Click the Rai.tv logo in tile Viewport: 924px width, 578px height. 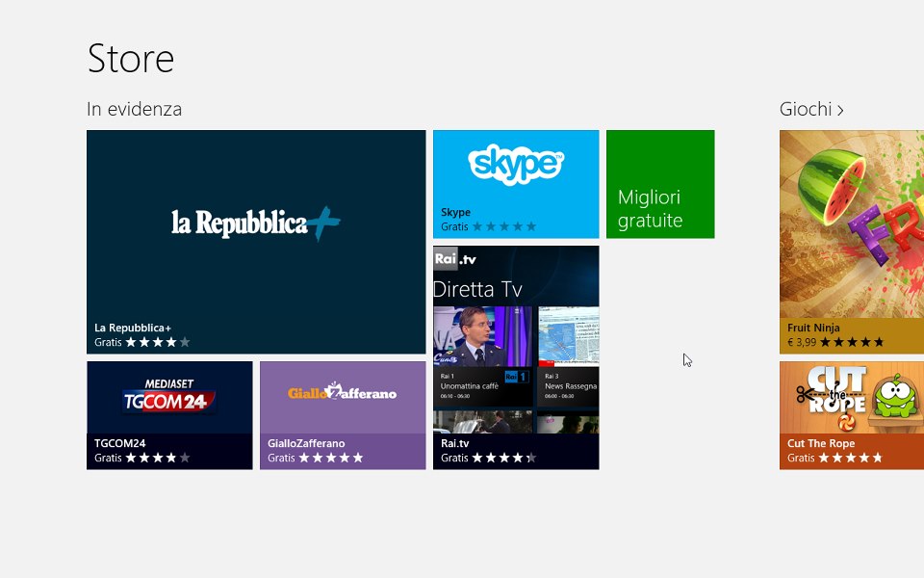(x=455, y=258)
